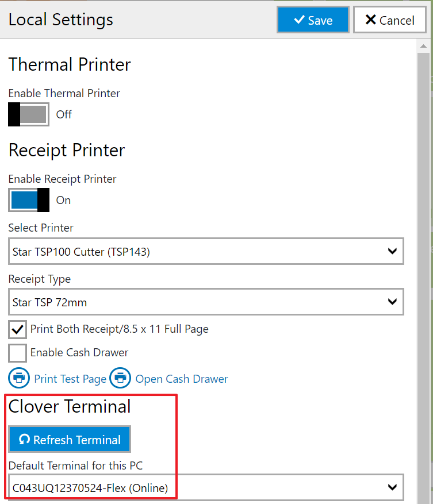The height and width of the screenshot is (504, 433).
Task: Click the Receipt Printer heading
Action: pos(67,150)
